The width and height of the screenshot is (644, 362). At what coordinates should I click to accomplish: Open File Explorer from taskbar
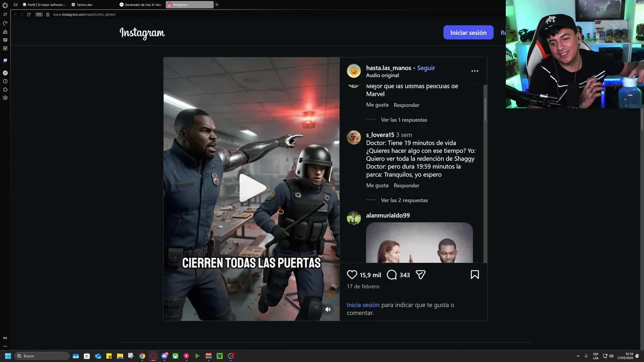pos(120,356)
